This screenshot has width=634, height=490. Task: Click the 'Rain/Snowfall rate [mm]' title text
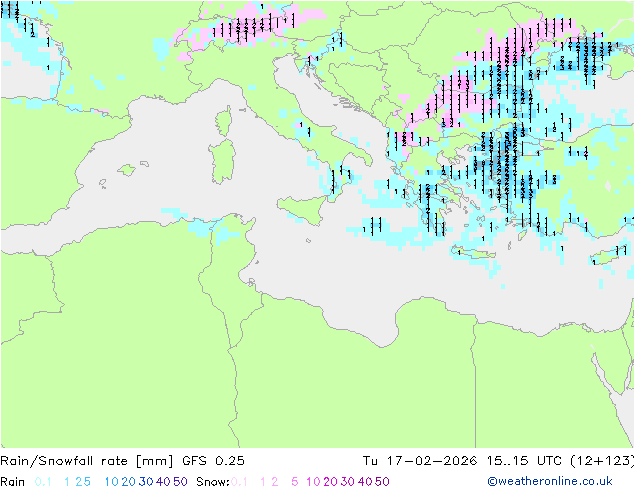(87, 460)
